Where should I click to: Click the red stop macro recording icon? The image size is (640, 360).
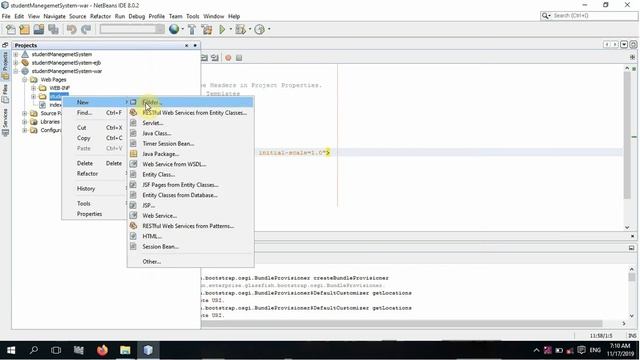228,58
